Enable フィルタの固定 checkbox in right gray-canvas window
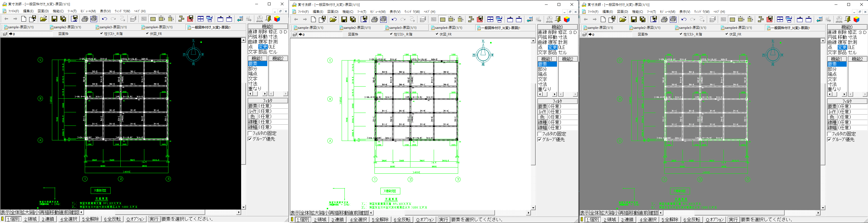 (830, 134)
